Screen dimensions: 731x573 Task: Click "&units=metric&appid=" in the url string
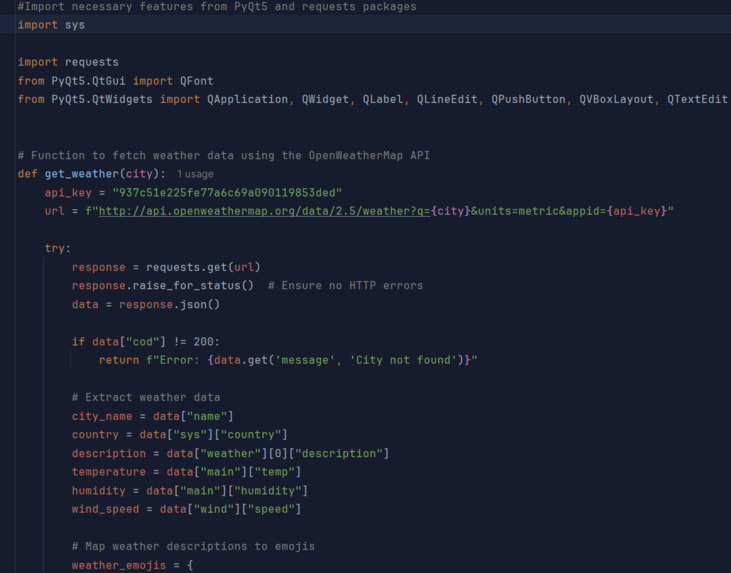point(538,211)
